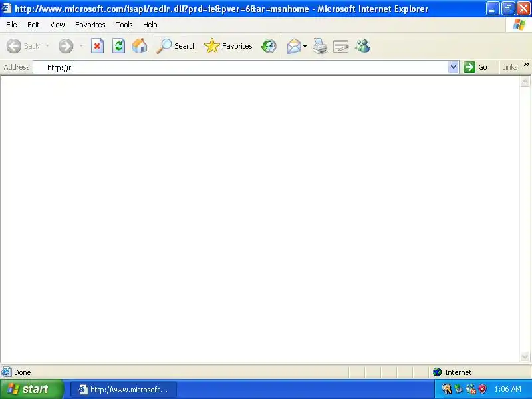Print the page with printer icon
Screen dimensions: 532x399
(320, 46)
